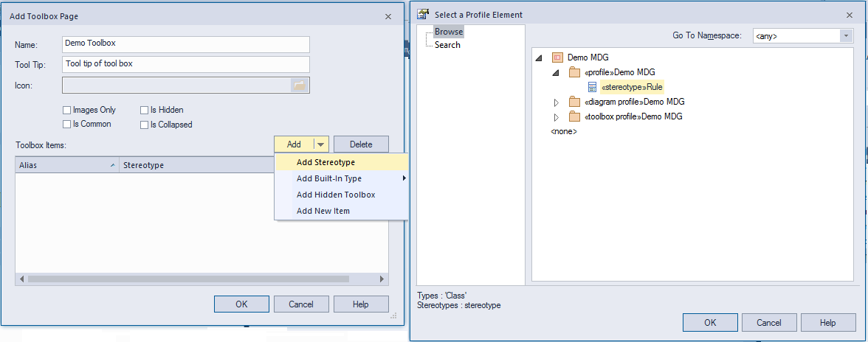Screen dimensions: 868x342
Task: Enable the Images Only checkbox
Action: click(67, 111)
